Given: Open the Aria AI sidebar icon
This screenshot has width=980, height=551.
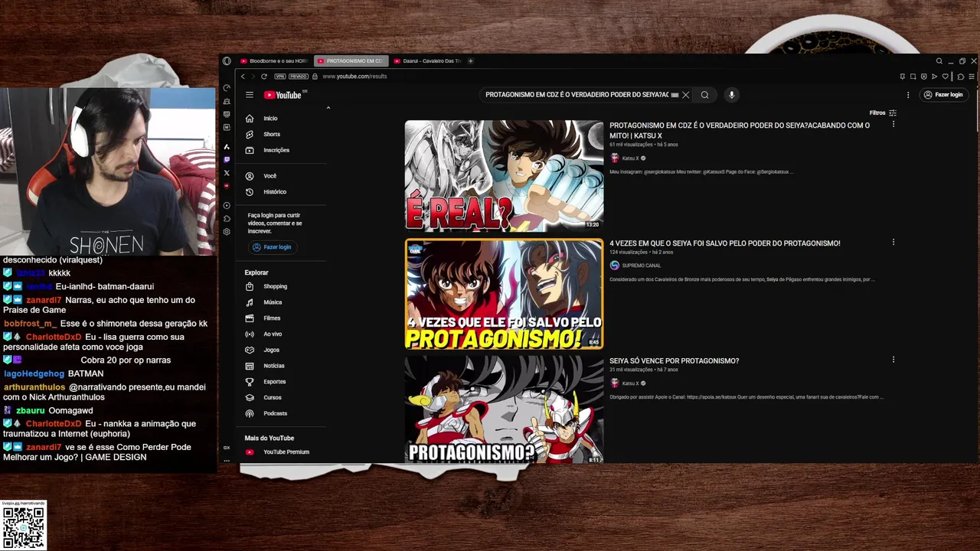Looking at the screenshot, I should (x=227, y=147).
